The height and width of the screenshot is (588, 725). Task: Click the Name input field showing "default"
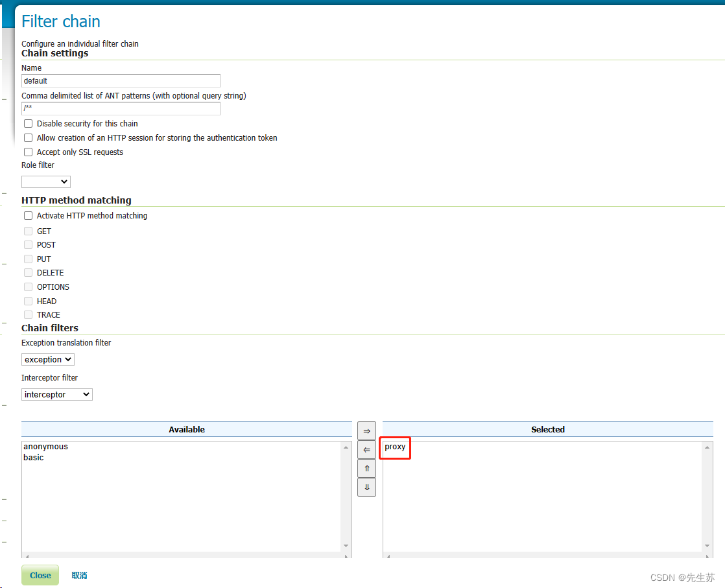tap(121, 80)
